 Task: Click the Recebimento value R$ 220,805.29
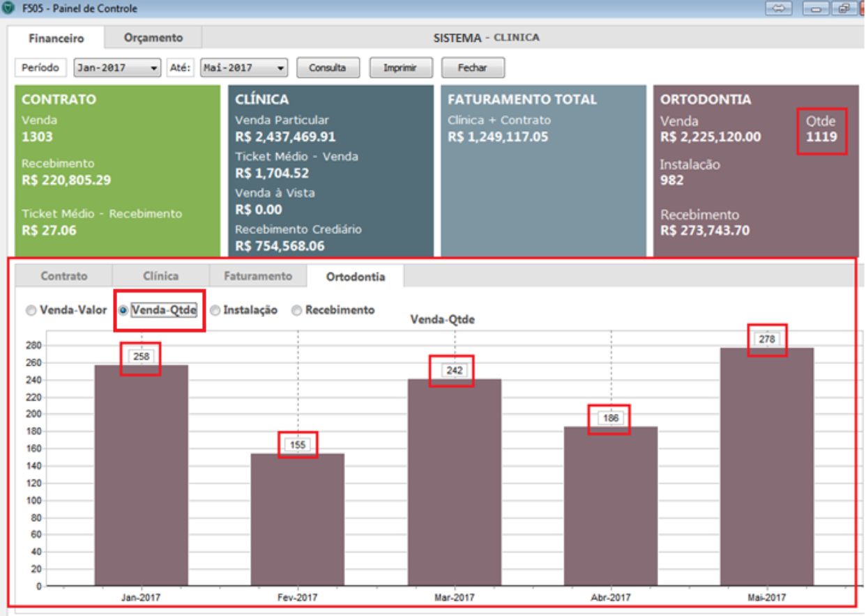pyautogui.click(x=66, y=180)
